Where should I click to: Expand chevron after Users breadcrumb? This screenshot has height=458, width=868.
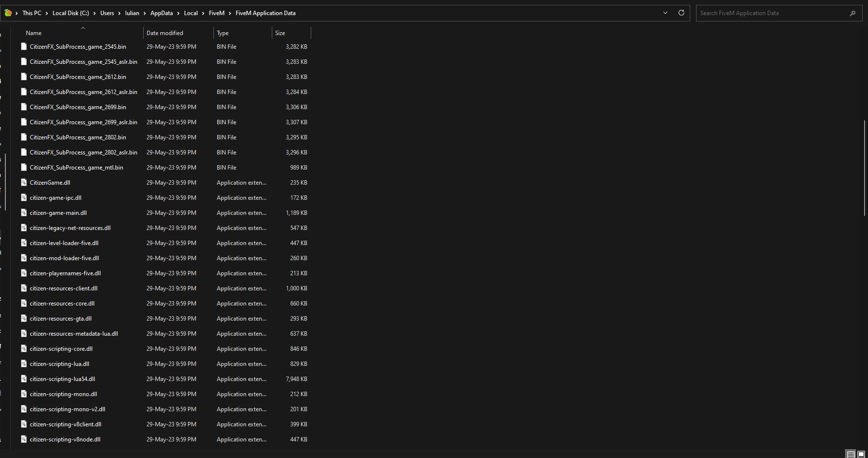point(119,13)
